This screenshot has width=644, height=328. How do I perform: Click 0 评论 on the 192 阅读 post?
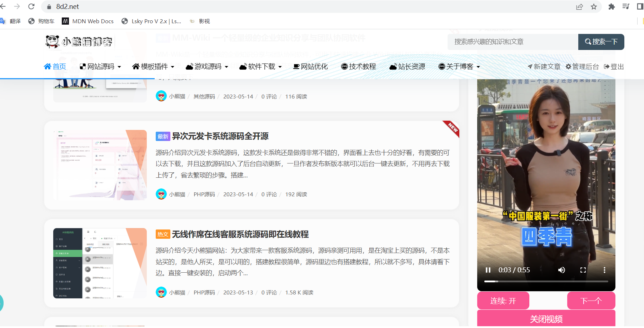coord(269,194)
